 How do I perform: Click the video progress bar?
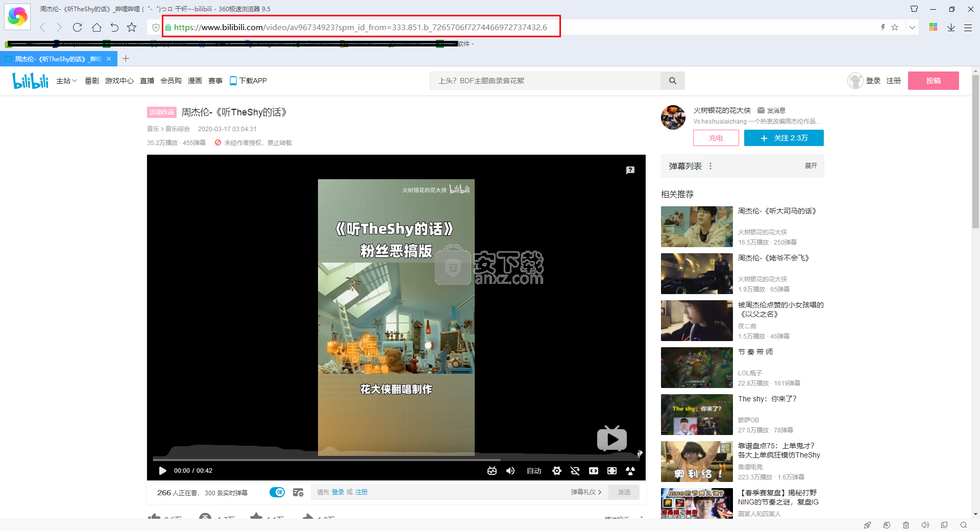pyautogui.click(x=396, y=460)
